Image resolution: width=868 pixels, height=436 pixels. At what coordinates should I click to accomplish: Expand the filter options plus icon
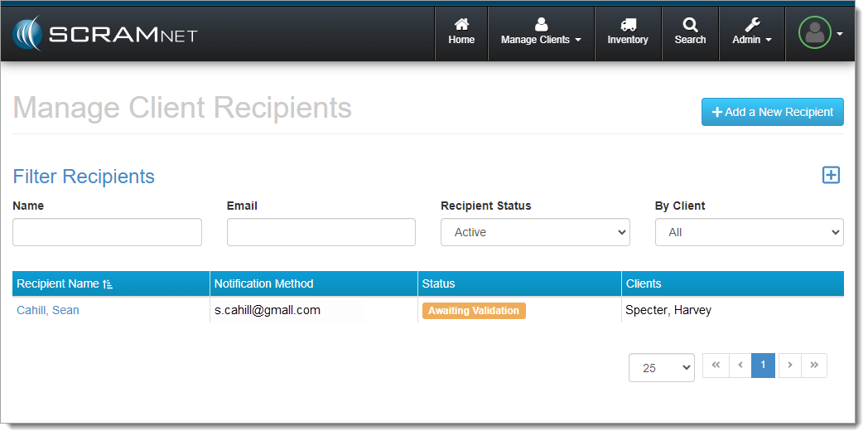pos(831,175)
